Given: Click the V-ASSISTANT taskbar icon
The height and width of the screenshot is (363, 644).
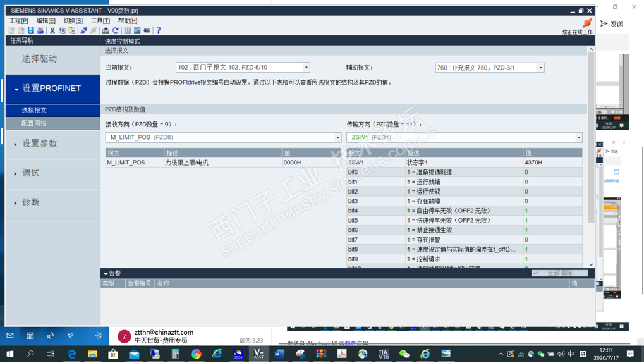Looking at the screenshot, I should tap(258, 354).
